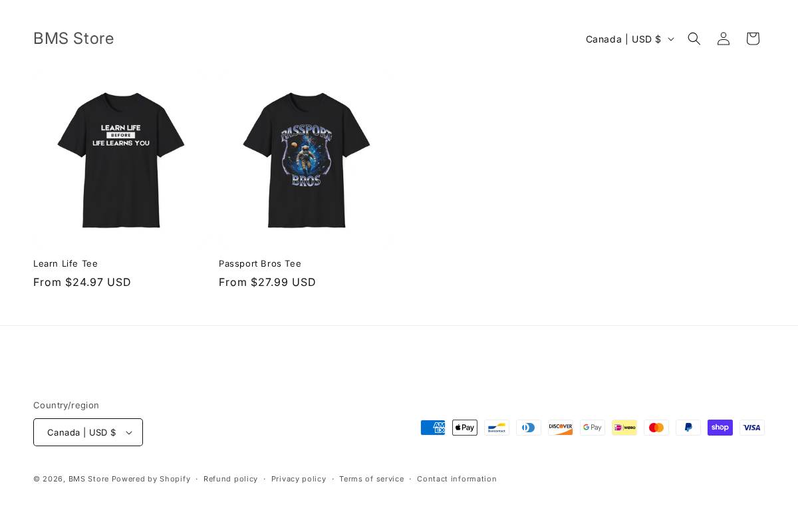Open the Passport Bros Tee product title

tap(260, 263)
